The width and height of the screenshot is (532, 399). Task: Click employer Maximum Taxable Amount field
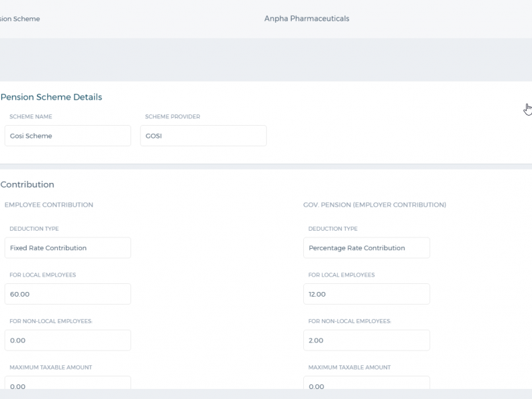coord(366,383)
